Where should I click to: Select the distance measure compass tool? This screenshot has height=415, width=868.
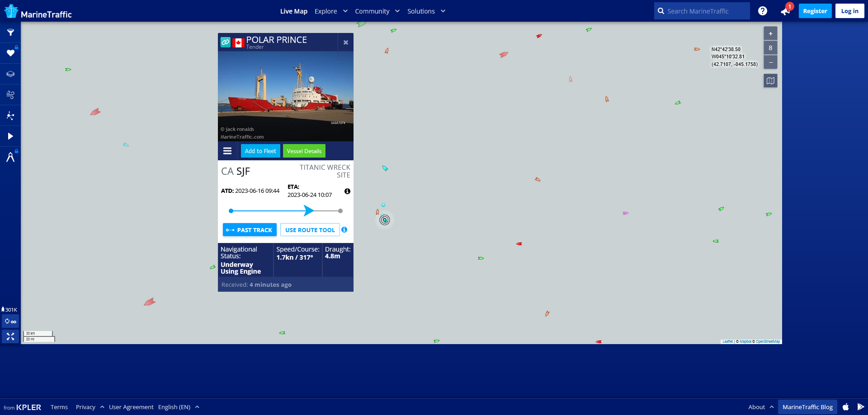point(10,157)
